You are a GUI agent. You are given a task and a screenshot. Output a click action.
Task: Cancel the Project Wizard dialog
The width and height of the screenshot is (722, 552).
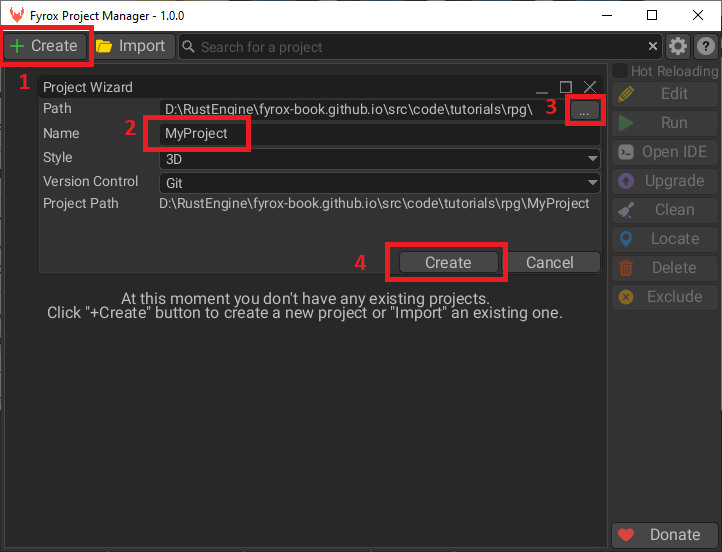pos(550,262)
